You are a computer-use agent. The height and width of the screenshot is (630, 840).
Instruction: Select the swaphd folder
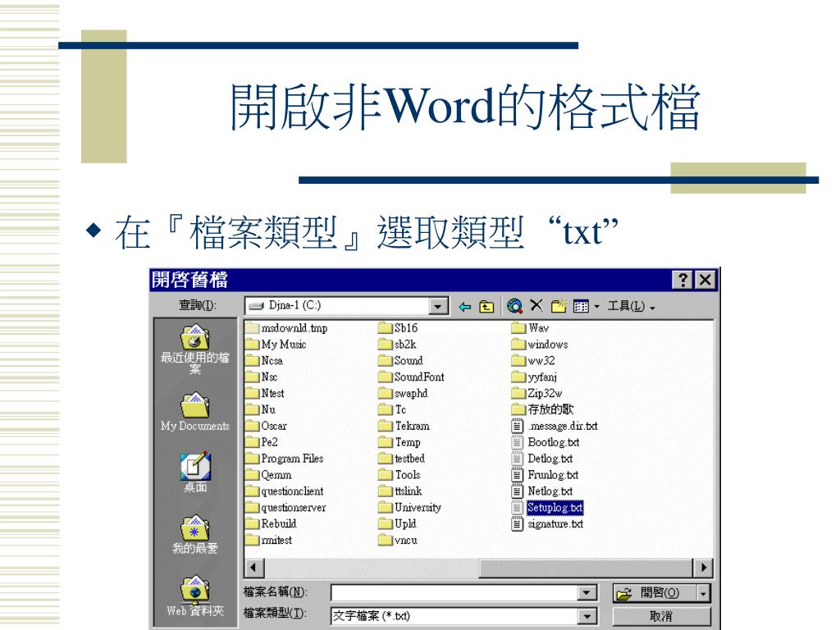(403, 393)
